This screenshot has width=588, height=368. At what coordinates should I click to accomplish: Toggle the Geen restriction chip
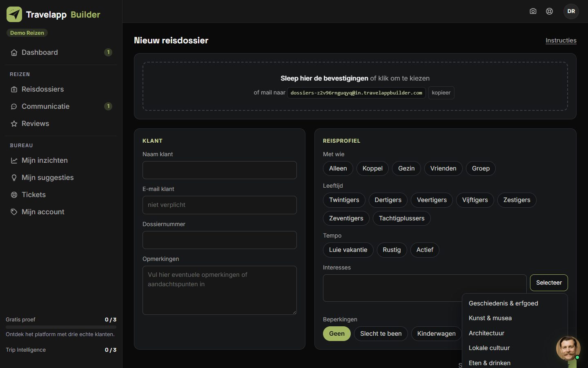(337, 334)
